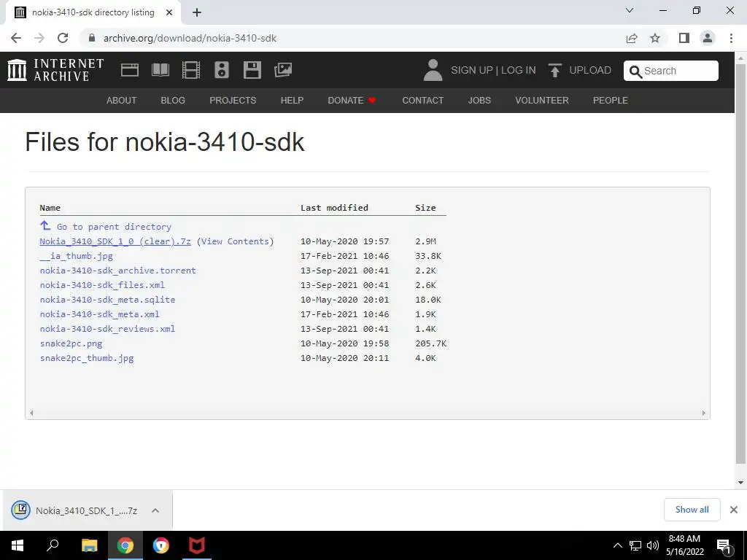Open snake2pc_thumb.jpg link
Screen dimensions: 747x560
point(87,358)
